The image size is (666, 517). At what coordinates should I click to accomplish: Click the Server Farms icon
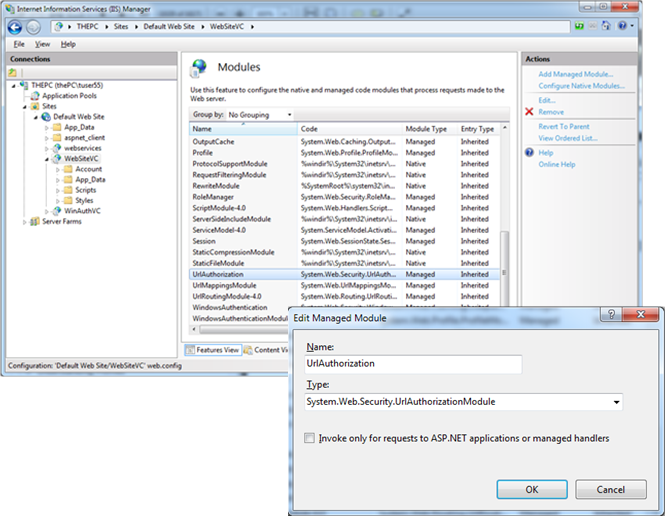click(x=35, y=221)
